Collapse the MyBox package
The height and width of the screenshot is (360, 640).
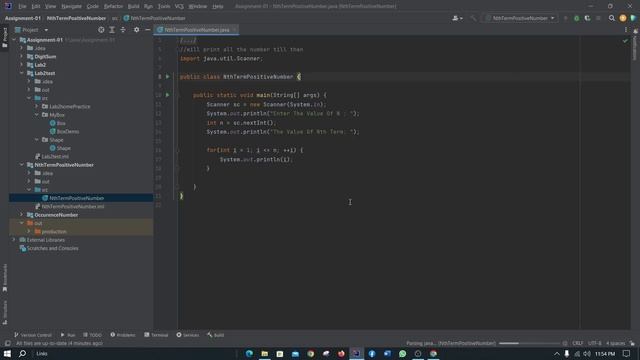[x=37, y=115]
